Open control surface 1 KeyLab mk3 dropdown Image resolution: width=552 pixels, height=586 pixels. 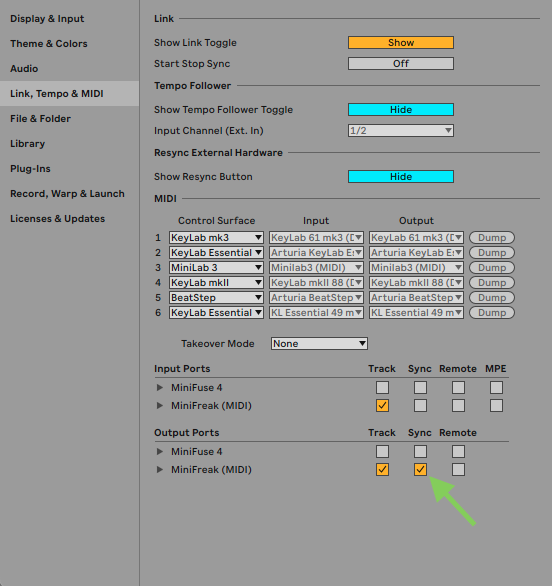pyautogui.click(x=216, y=238)
